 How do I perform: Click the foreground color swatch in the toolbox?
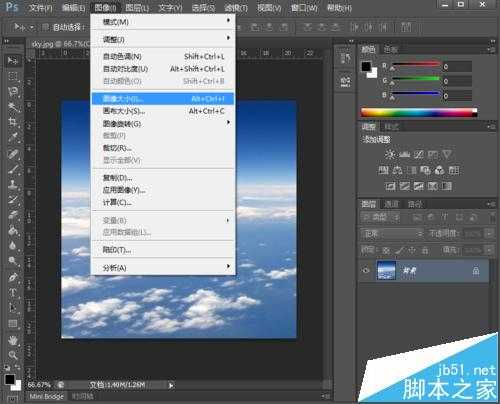(x=10, y=379)
